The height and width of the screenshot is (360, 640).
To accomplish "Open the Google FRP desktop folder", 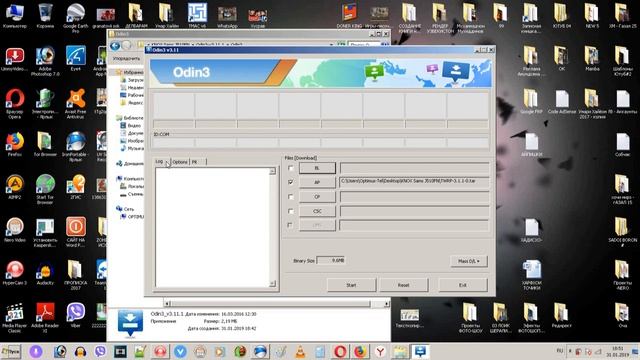I will click(x=531, y=102).
